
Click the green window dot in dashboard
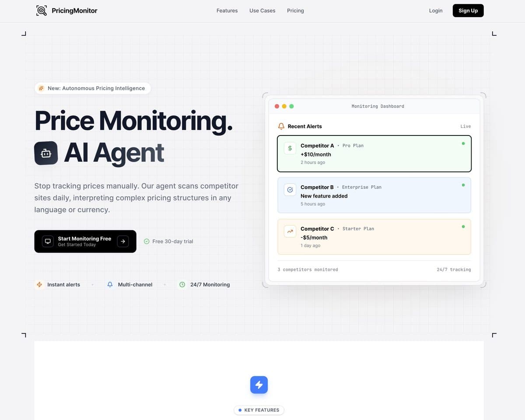[x=291, y=106]
